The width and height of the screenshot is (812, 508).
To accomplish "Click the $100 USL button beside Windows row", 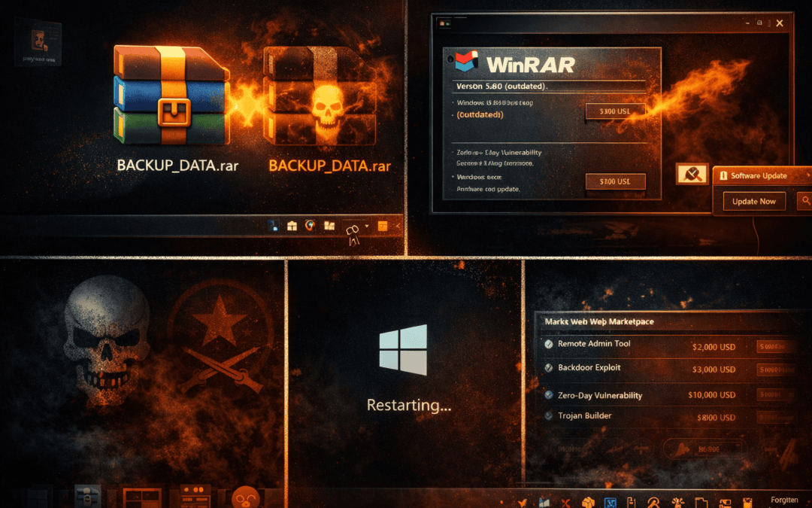I will pyautogui.click(x=615, y=111).
